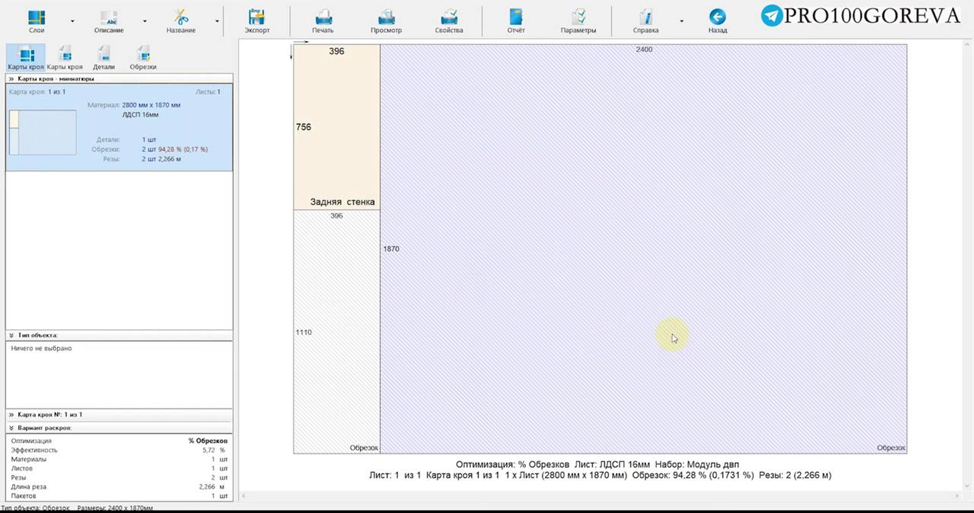Open the Просмотр print preview
This screenshot has width=974, height=513.
386,20
